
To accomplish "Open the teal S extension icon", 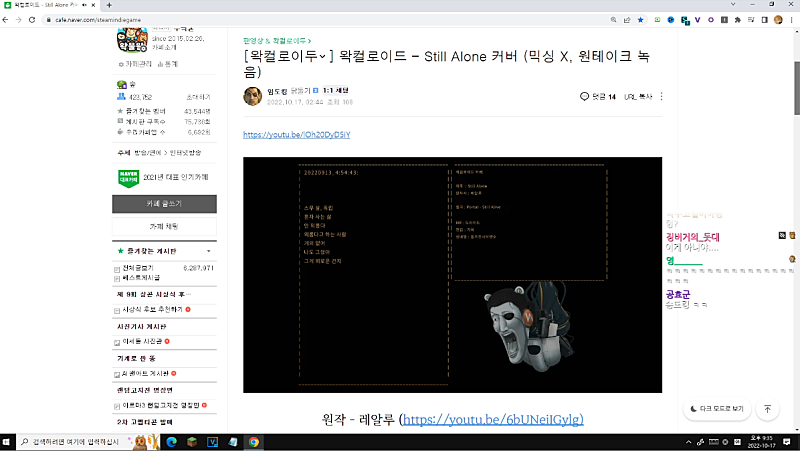I will tap(685, 20).
